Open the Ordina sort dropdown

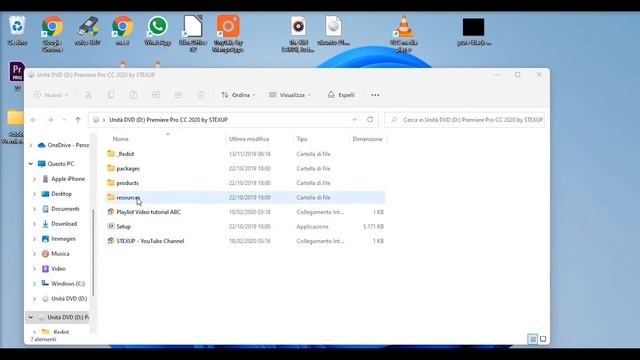238,95
